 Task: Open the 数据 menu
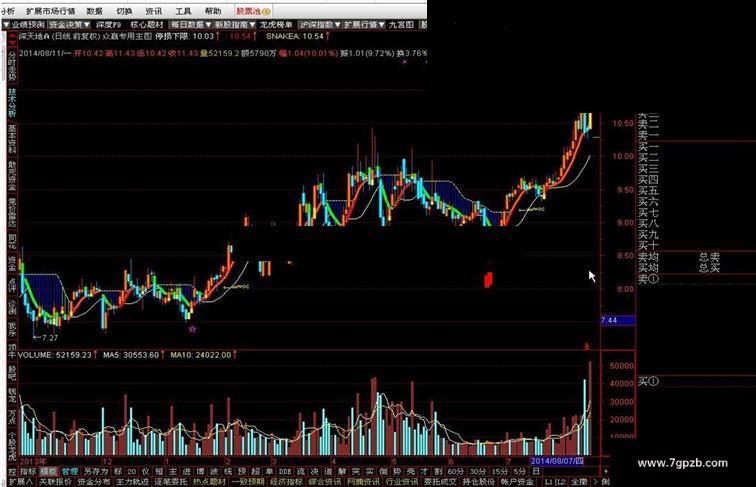pyautogui.click(x=94, y=11)
